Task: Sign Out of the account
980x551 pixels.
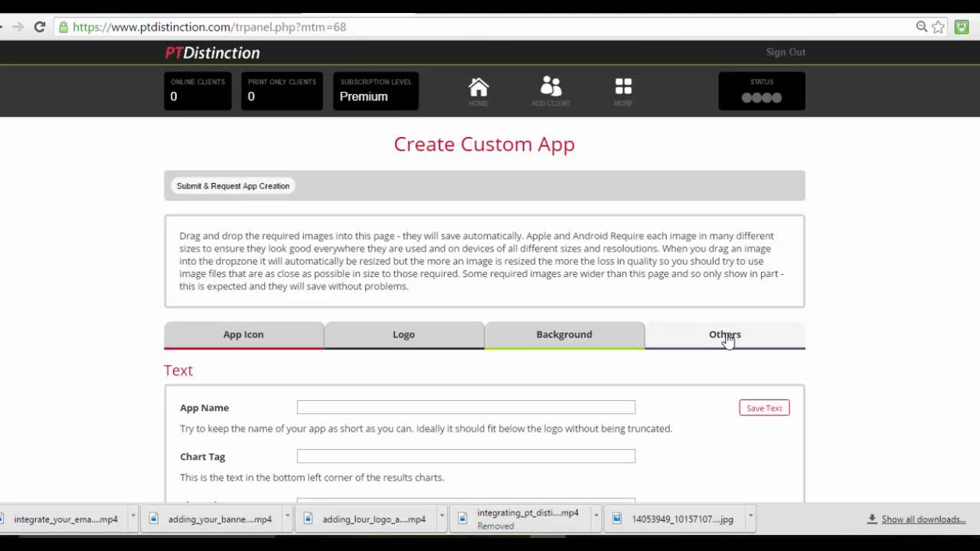Action: [786, 52]
